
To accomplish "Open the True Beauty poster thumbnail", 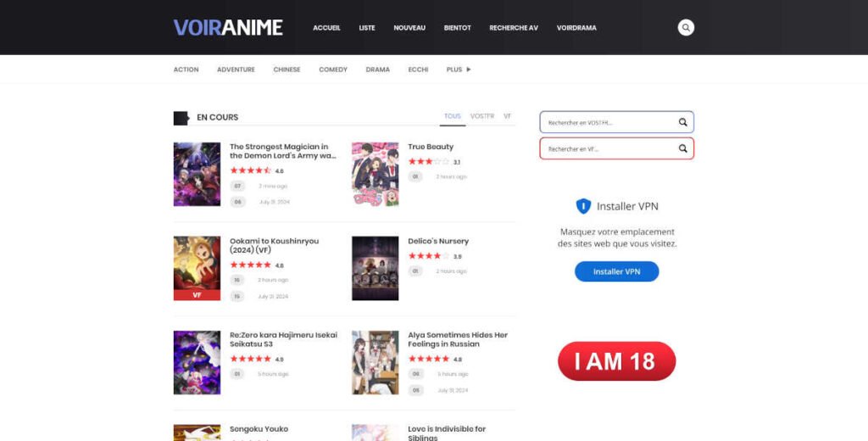I will pyautogui.click(x=376, y=175).
